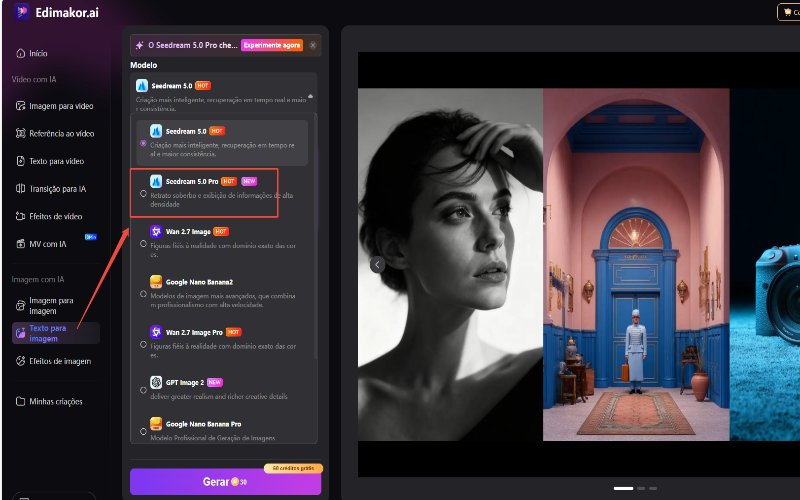Viewport: 800px width, 500px height.
Task: Click the Efeitos de imagem icon
Action: click(20, 361)
